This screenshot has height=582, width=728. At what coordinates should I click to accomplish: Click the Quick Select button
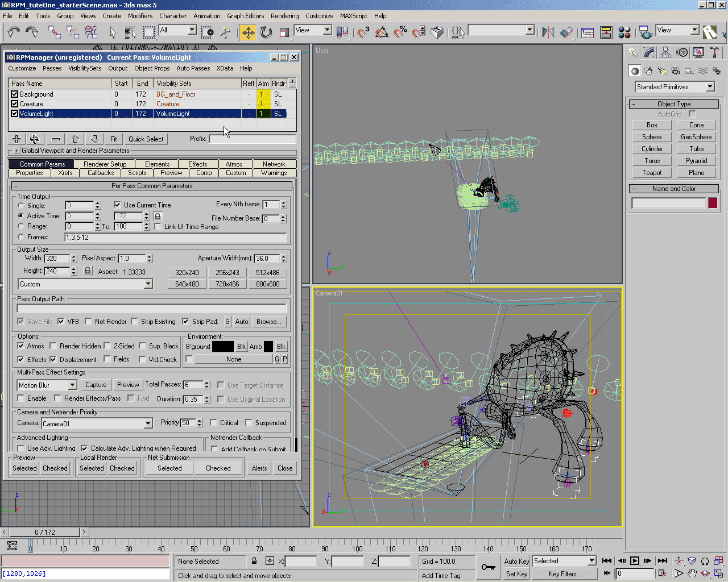146,139
